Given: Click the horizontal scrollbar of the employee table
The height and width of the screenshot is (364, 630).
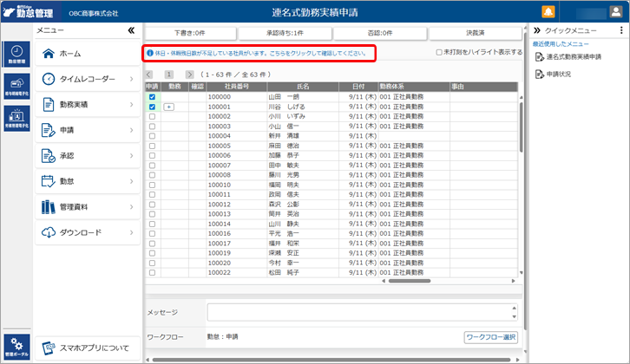Looking at the screenshot, I should (408, 281).
